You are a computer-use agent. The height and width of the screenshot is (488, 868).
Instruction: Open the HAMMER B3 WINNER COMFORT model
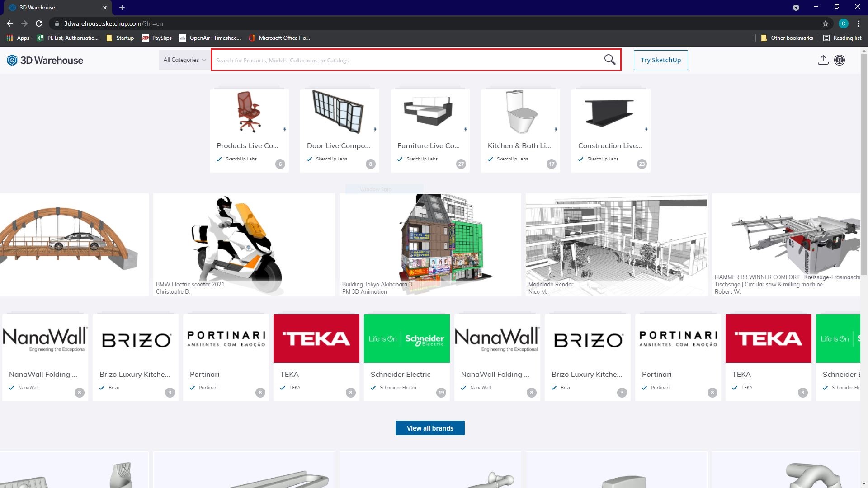pyautogui.click(x=786, y=245)
